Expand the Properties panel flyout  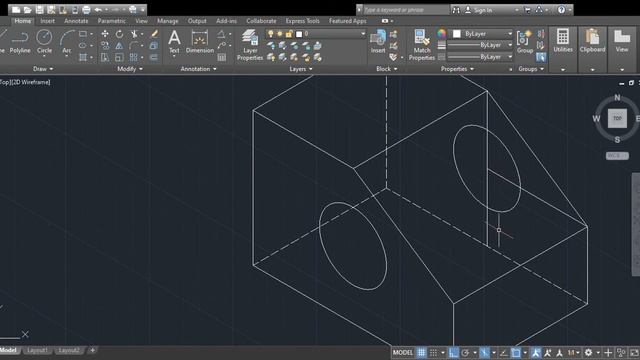(x=457, y=69)
